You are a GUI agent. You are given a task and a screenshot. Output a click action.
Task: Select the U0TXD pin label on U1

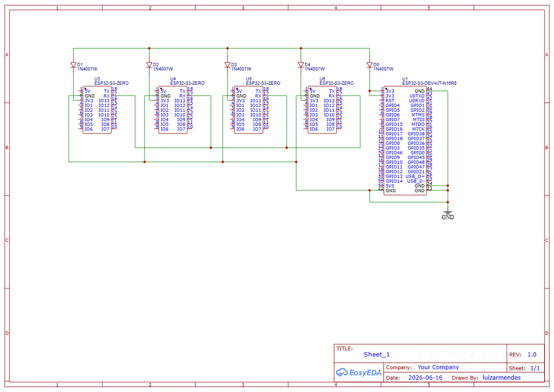pyautogui.click(x=417, y=96)
